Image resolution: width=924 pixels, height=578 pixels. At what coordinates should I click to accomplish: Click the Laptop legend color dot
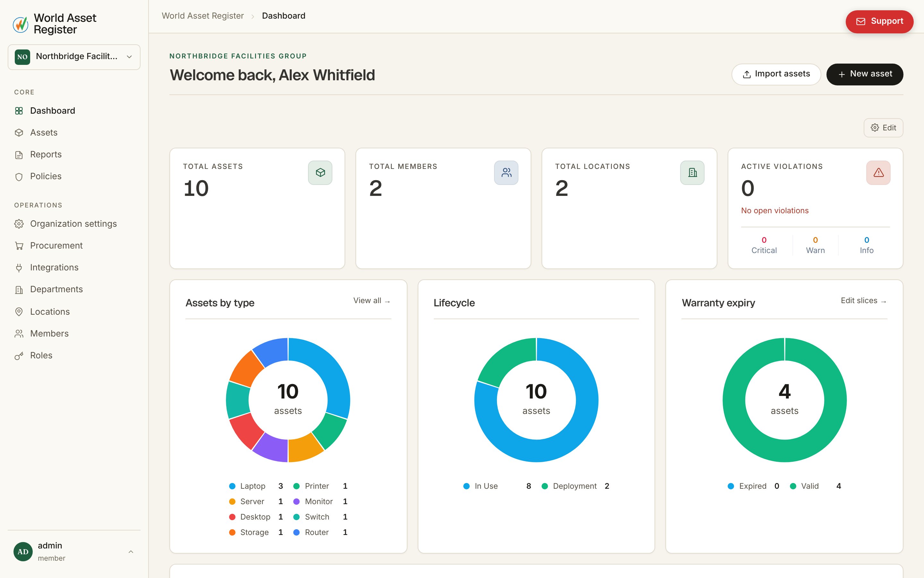pos(232,486)
